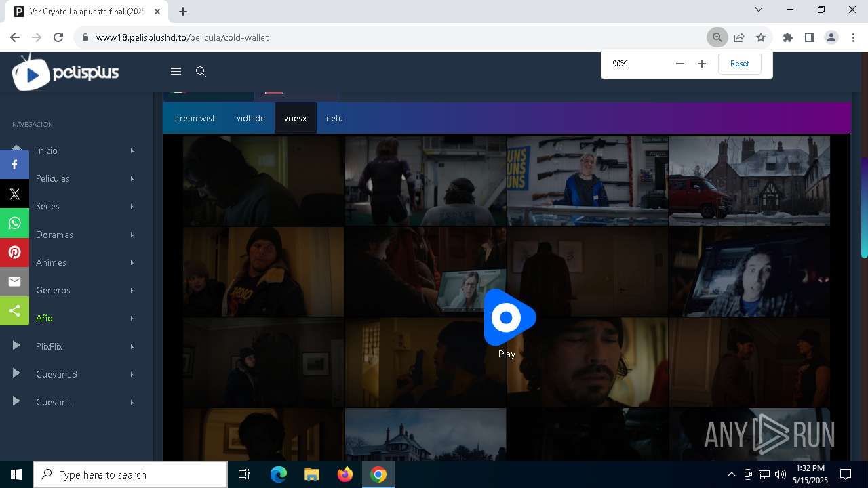
Task: Click the tab search chevron
Action: point(759,9)
